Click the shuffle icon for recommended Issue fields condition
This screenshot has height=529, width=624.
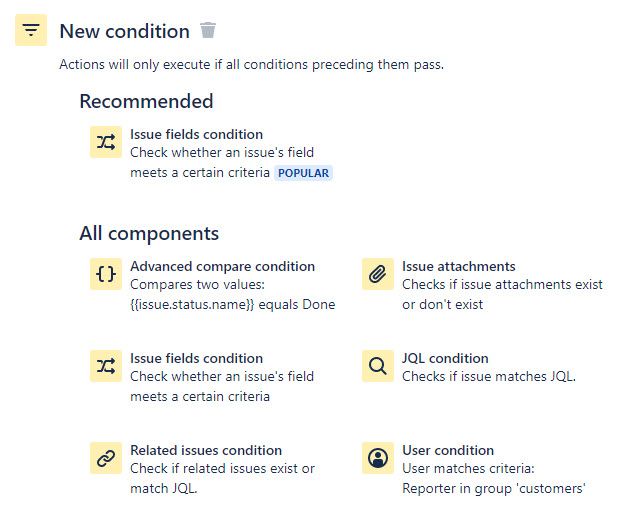[106, 142]
